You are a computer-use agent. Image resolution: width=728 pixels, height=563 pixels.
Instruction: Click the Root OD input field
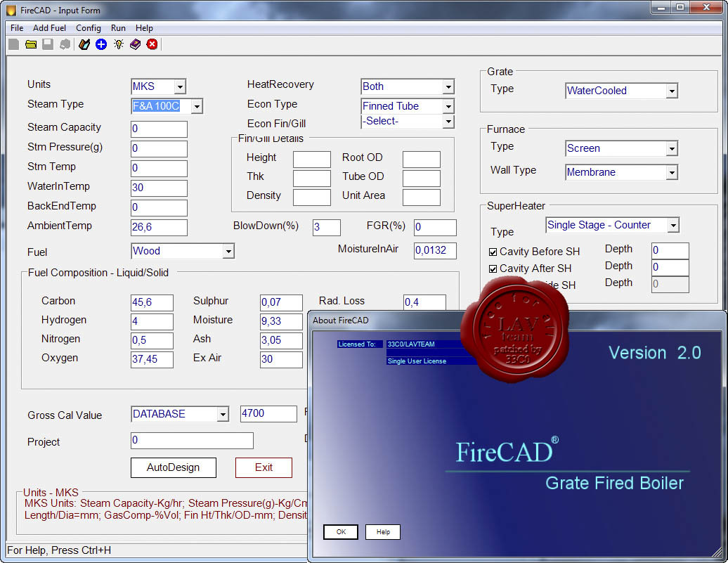[x=422, y=160]
